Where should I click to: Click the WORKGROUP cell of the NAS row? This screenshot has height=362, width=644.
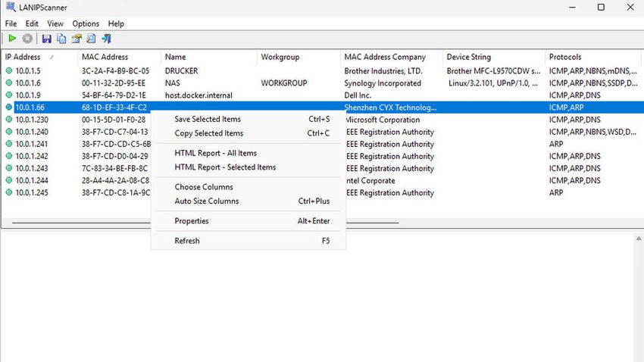(284, 83)
